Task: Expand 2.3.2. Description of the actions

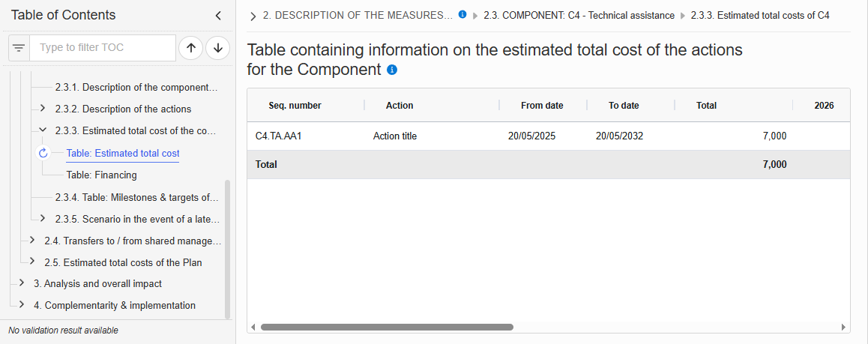Action: 43,109
